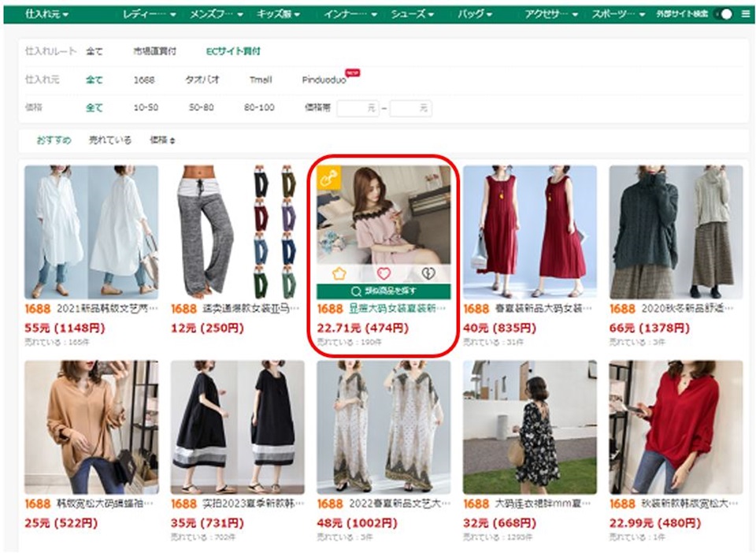Expand the レディー… category dropdown
The width and height of the screenshot is (756, 553).
coord(149,14)
